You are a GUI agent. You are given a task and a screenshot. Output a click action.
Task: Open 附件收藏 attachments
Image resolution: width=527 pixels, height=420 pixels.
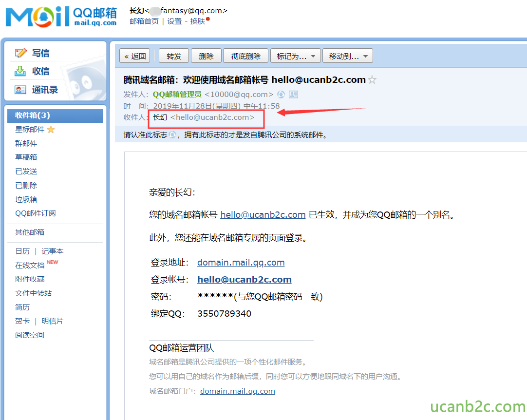click(x=30, y=279)
